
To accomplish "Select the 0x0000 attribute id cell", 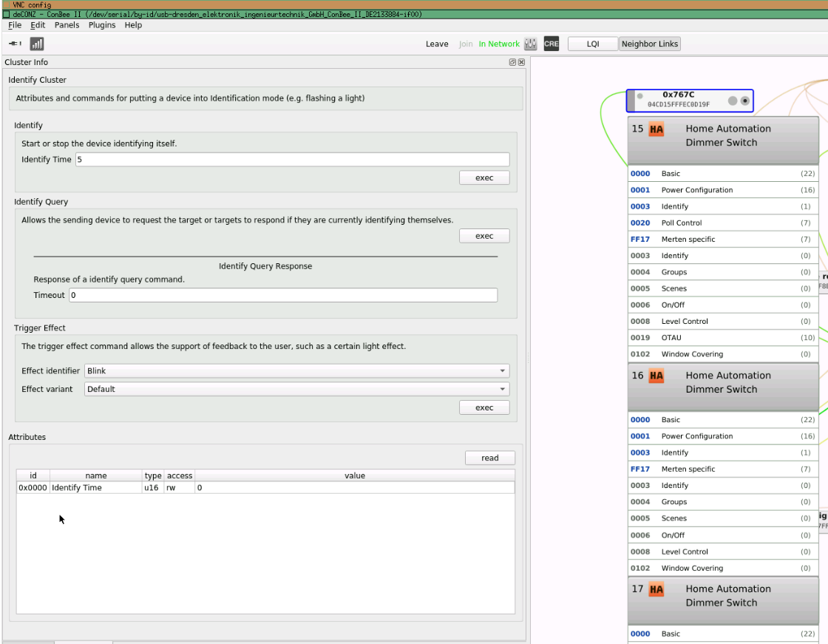I will pyautogui.click(x=33, y=488).
